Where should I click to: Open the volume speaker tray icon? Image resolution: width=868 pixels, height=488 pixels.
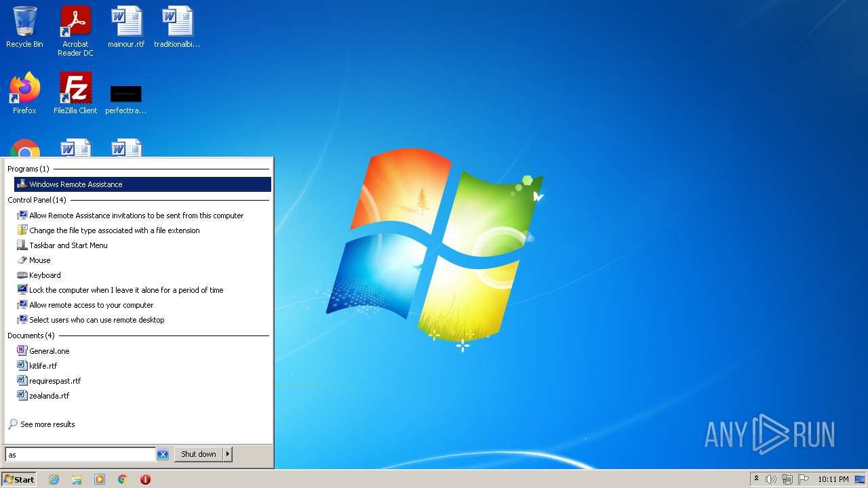click(x=771, y=479)
